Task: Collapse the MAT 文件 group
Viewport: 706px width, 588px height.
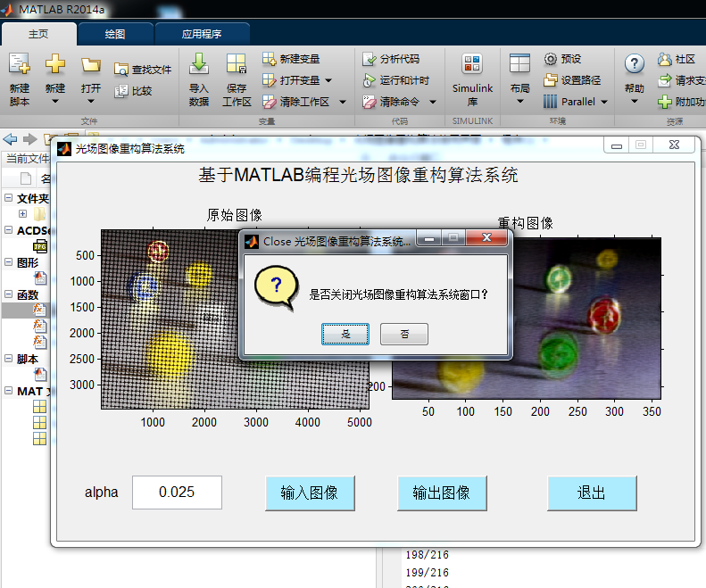Action: pos(8,390)
